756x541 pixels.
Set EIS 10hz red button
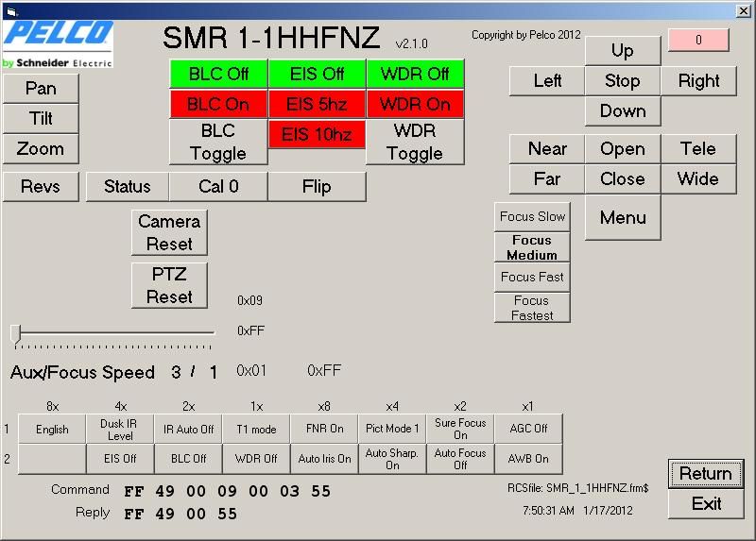(317, 134)
